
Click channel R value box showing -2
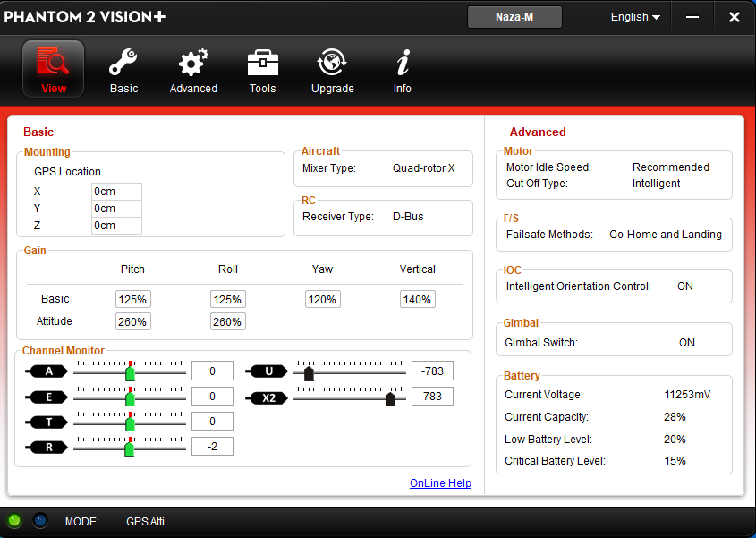pyautogui.click(x=212, y=447)
